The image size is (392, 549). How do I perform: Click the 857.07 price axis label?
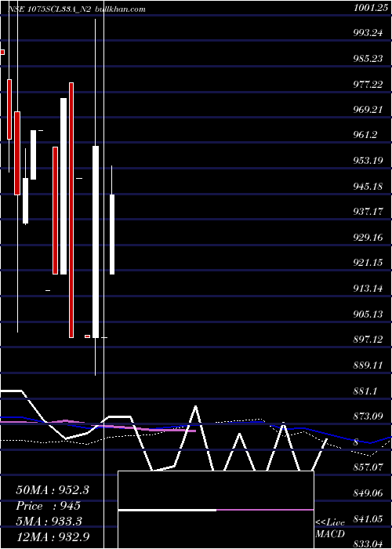coord(368,467)
